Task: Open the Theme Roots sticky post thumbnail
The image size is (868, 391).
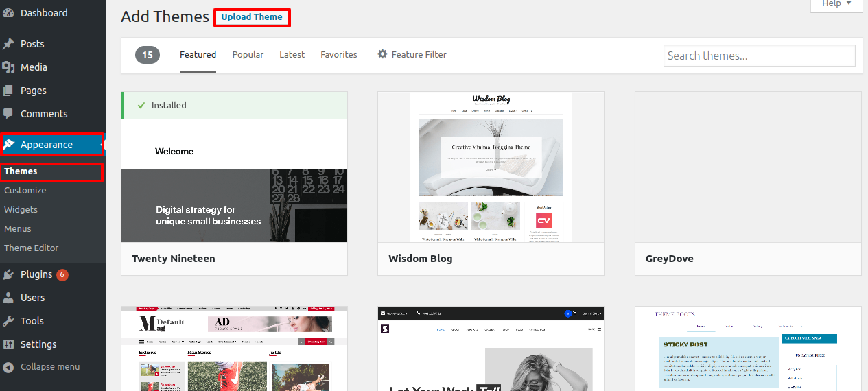Action: (748, 348)
